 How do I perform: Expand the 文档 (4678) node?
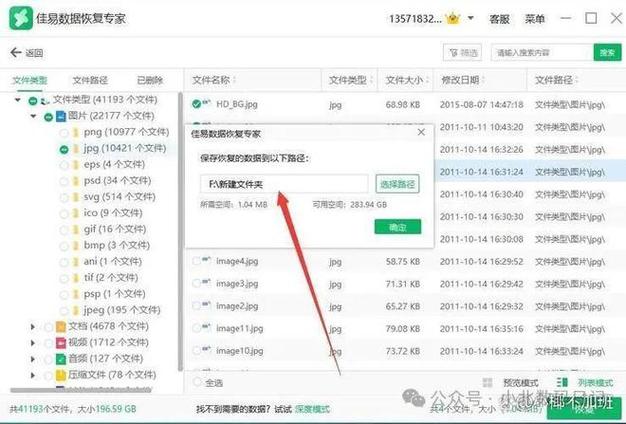tap(33, 327)
